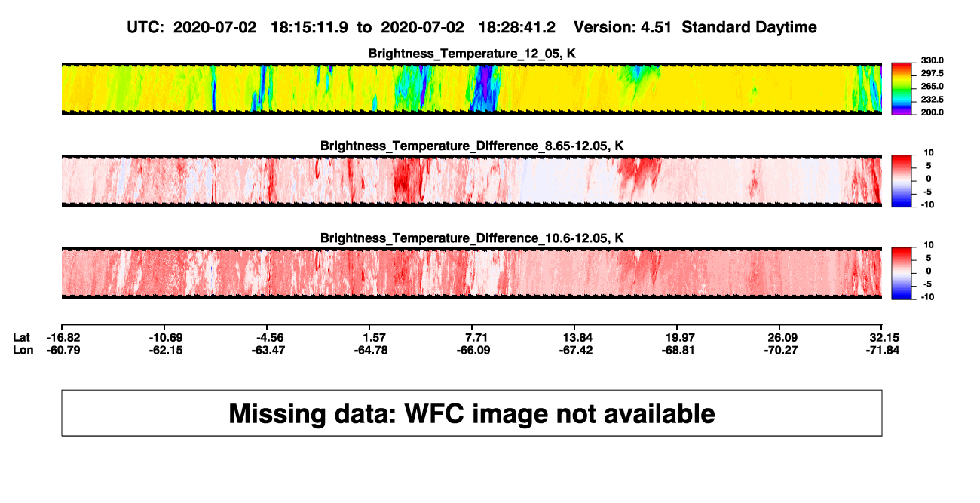Click the latitude value 19.97
This screenshot has width=980, height=503.
point(680,337)
